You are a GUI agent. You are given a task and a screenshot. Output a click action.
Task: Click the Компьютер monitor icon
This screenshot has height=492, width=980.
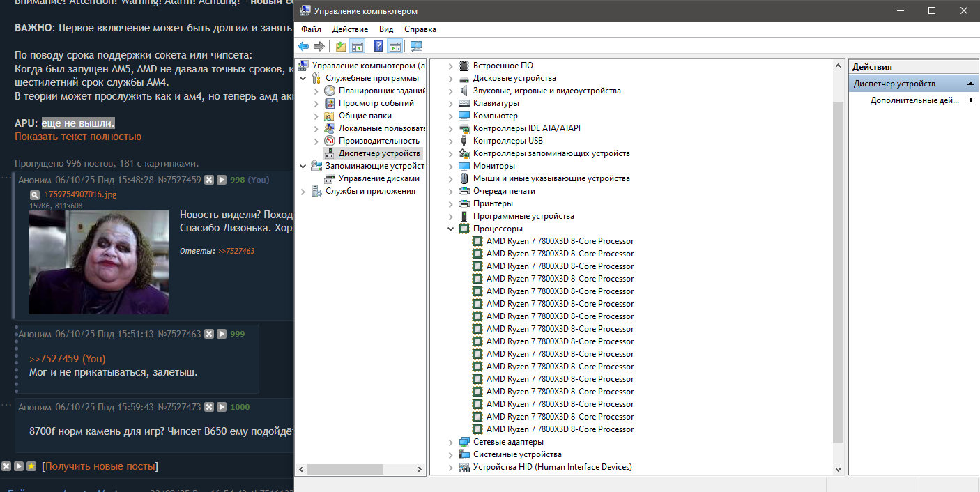point(464,116)
